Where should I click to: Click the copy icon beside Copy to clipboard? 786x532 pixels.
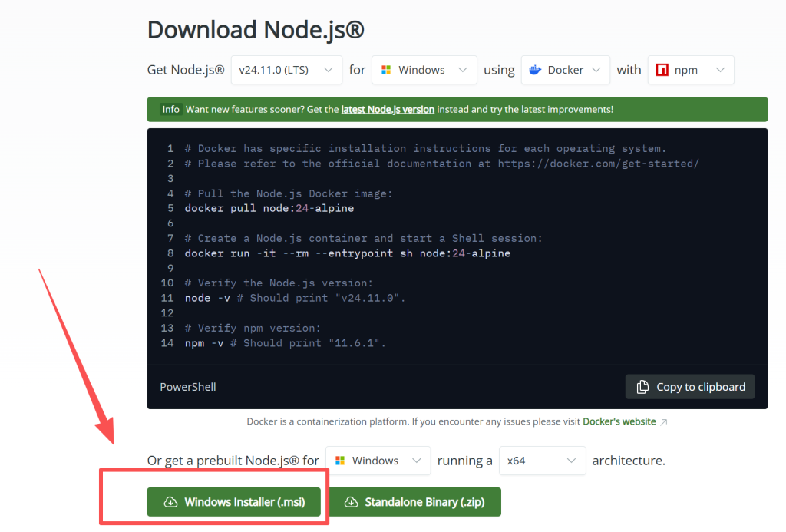click(x=642, y=387)
